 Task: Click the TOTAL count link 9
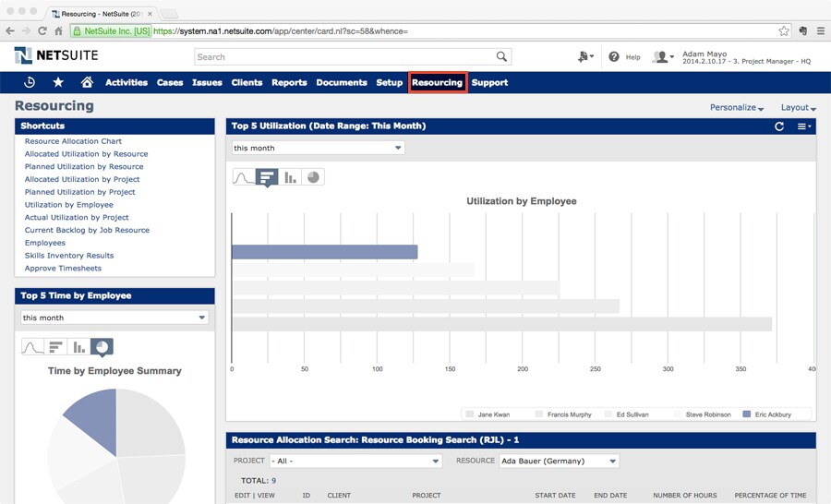(x=273, y=481)
